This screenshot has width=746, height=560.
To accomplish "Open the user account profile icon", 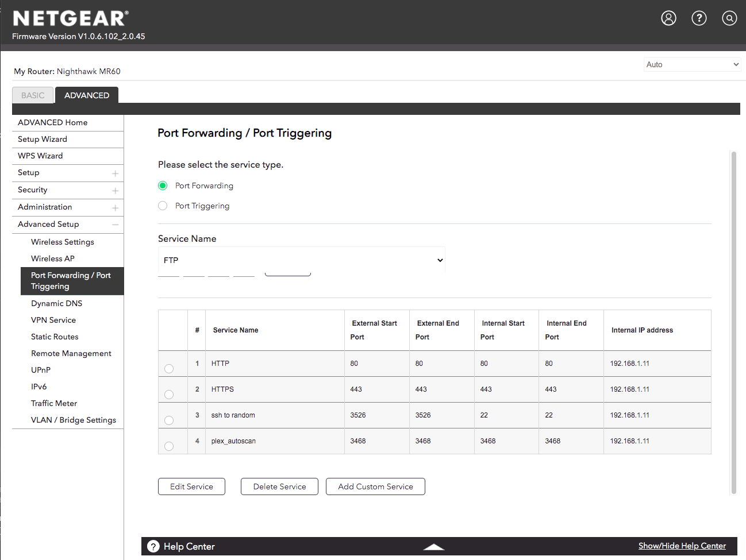I will (x=668, y=18).
